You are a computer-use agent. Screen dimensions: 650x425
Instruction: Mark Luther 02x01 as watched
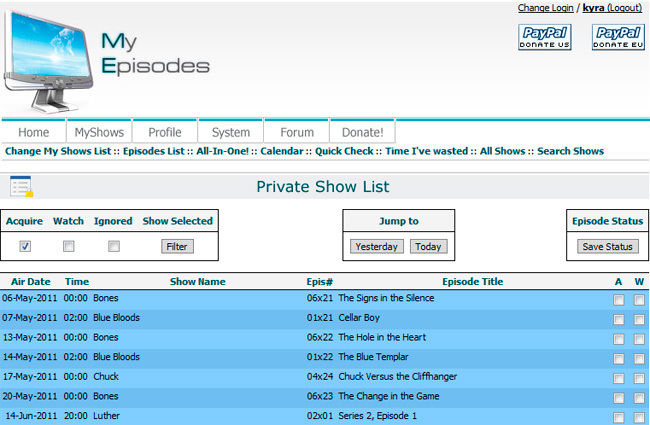(639, 417)
